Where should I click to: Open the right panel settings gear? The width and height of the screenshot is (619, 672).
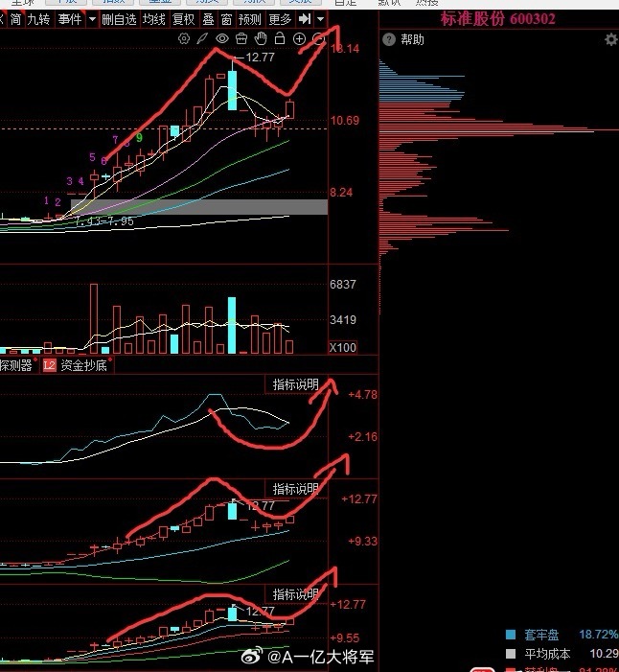coord(611,40)
